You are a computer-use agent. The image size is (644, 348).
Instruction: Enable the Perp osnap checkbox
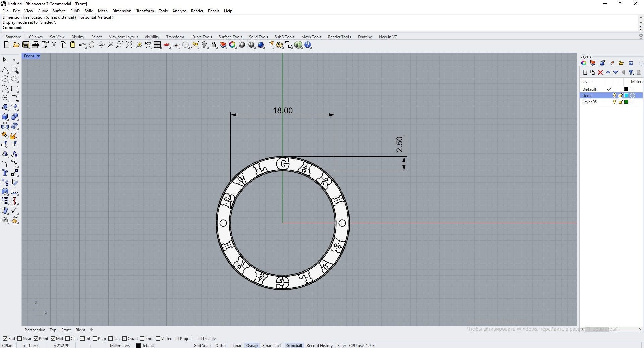[x=95, y=339]
